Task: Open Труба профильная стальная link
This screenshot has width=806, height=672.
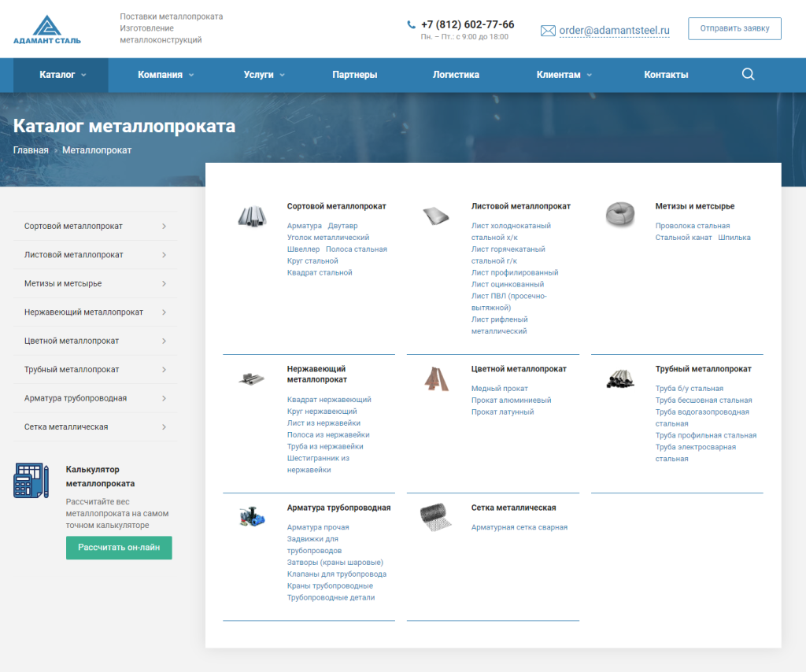Action: click(x=706, y=435)
